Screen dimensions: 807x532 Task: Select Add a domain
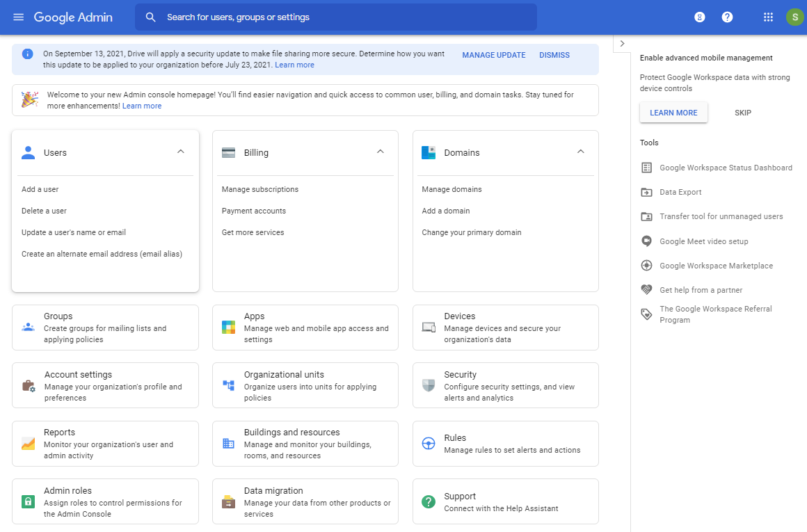(x=446, y=211)
